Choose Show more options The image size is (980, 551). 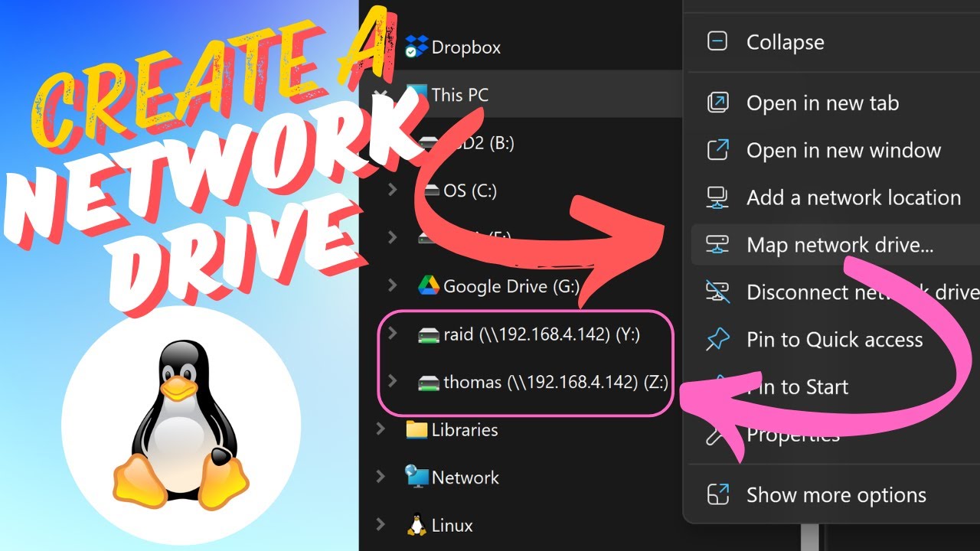coord(835,495)
